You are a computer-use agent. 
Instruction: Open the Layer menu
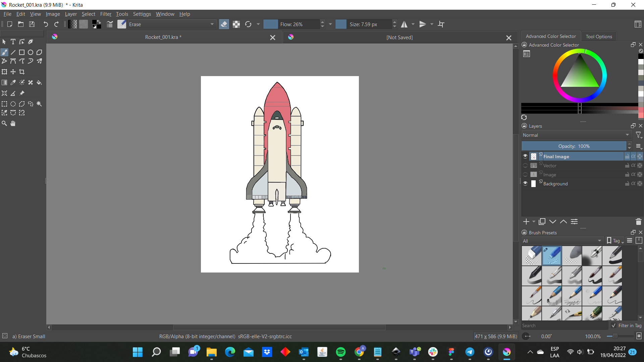click(71, 14)
